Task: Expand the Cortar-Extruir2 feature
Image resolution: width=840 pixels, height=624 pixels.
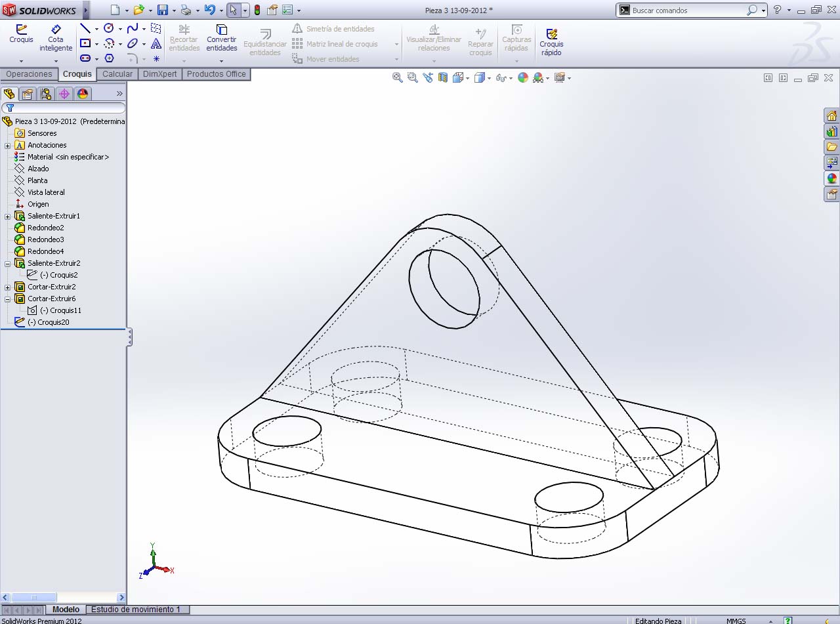Action: coord(8,287)
